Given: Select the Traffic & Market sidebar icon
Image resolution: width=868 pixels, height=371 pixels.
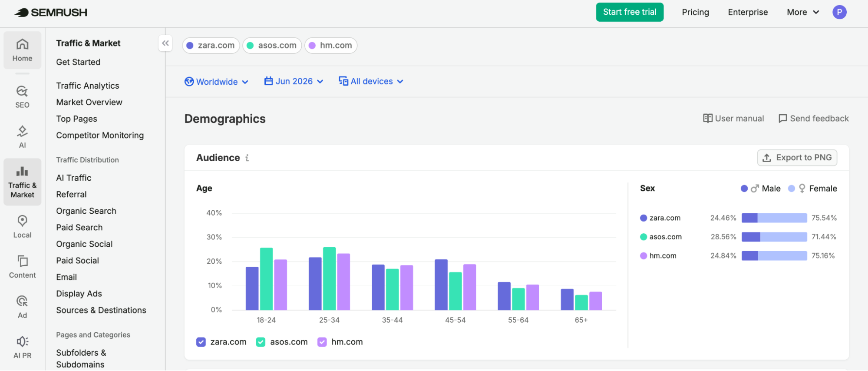Looking at the screenshot, I should (x=22, y=182).
